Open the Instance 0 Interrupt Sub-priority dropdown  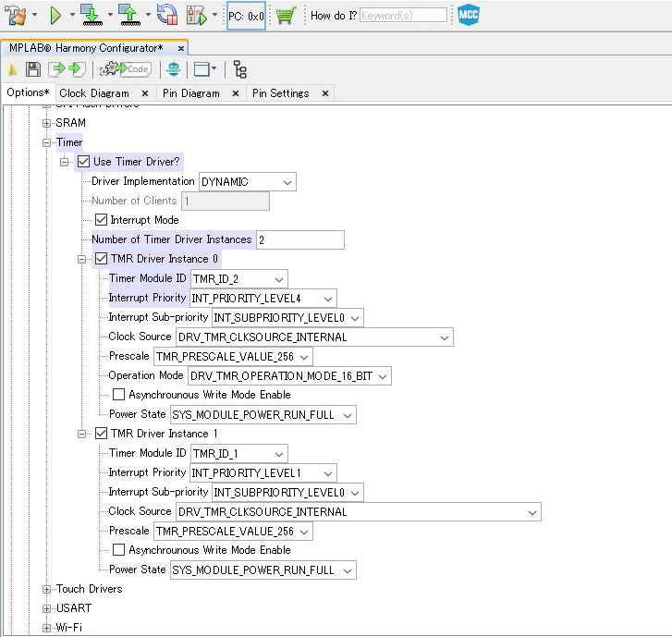tap(287, 318)
